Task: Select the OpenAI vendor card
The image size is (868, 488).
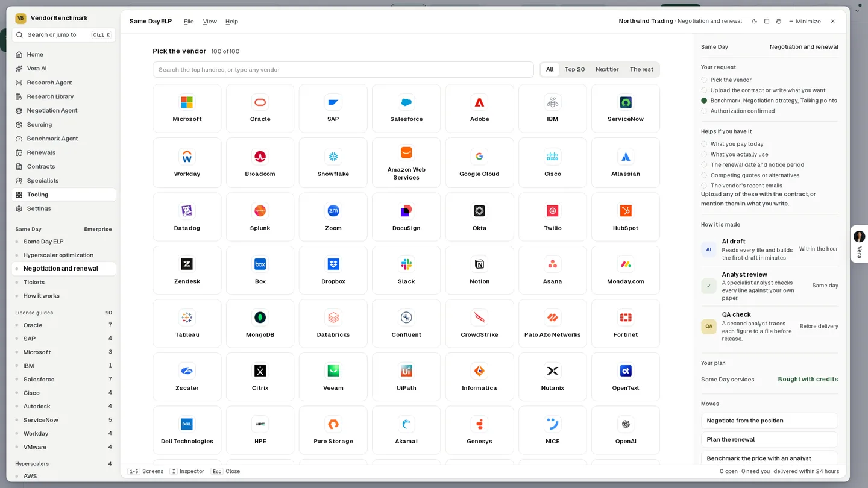Action: coord(626,430)
